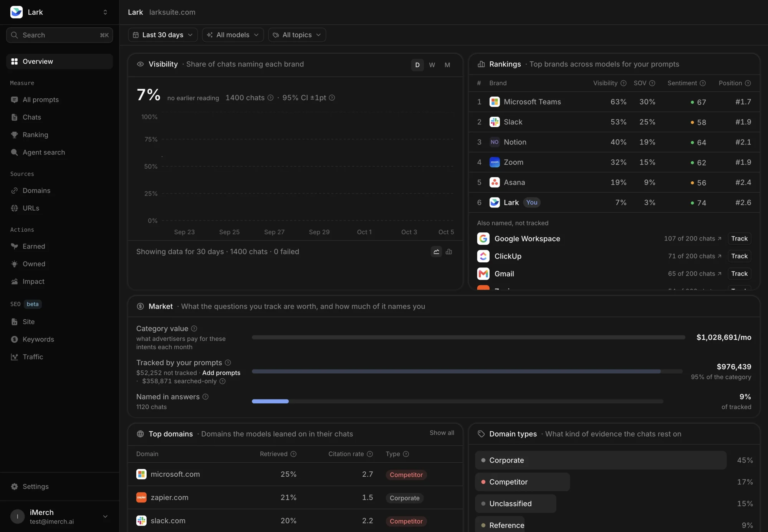Open the Last 30 days date dropdown
Image resolution: width=768 pixels, height=532 pixels.
[163, 35]
